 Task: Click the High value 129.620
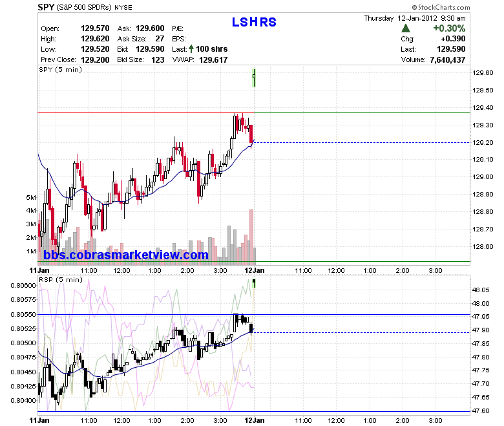click(x=95, y=39)
